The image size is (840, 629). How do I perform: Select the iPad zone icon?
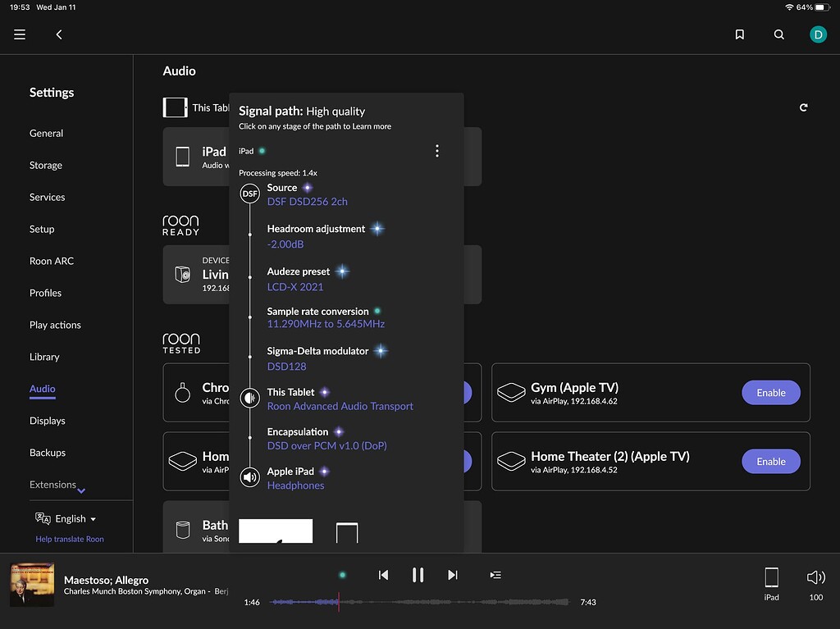(771, 577)
